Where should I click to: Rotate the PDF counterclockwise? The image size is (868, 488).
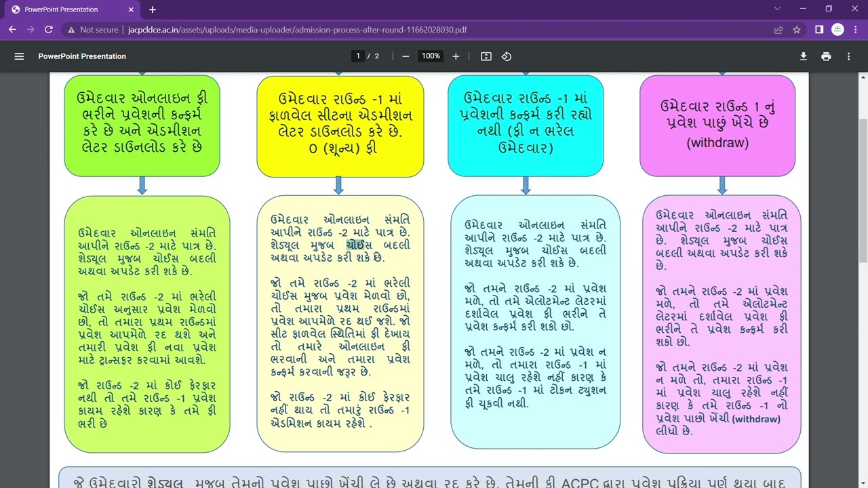coord(507,56)
